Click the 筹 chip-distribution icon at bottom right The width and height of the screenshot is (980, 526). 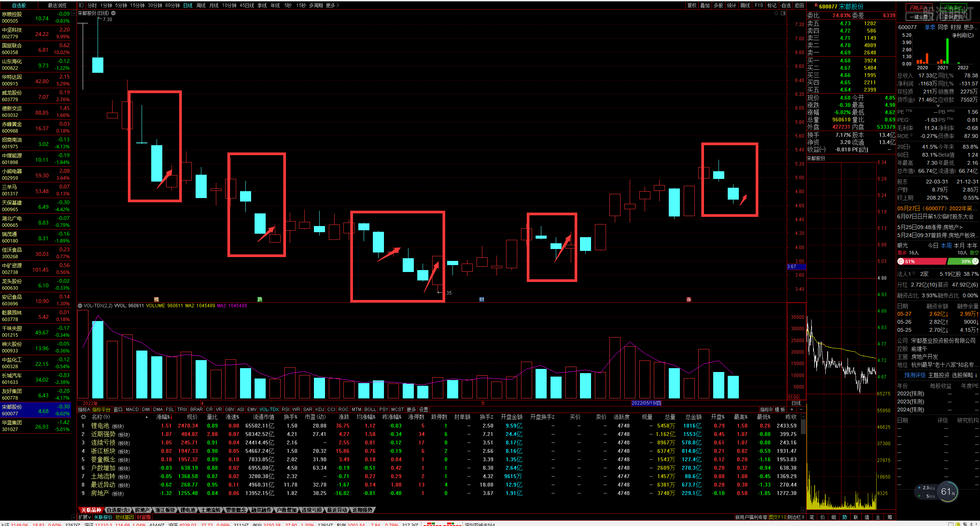pyautogui.click(x=890, y=517)
